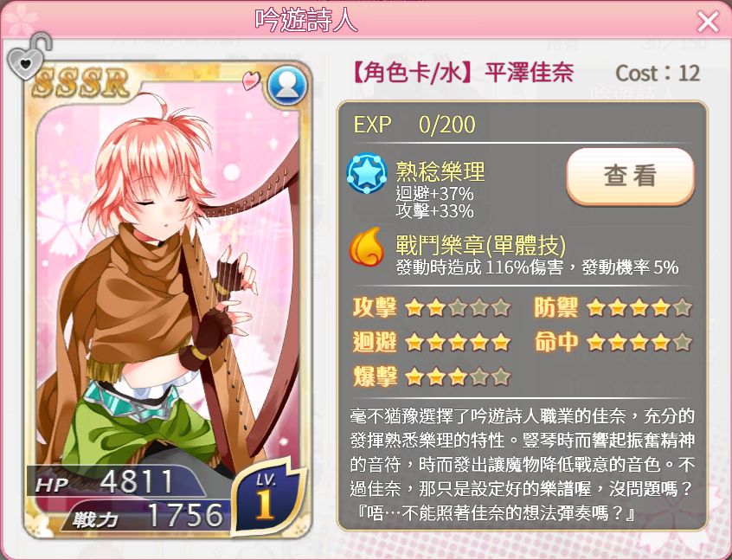Close the 吟遊詩人 card dialog

pos(708,22)
